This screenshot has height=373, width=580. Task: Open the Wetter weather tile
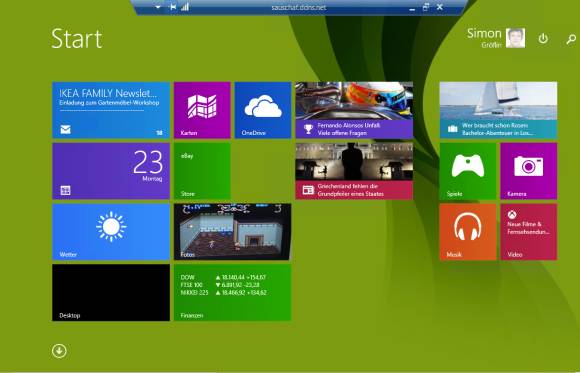coord(111,232)
